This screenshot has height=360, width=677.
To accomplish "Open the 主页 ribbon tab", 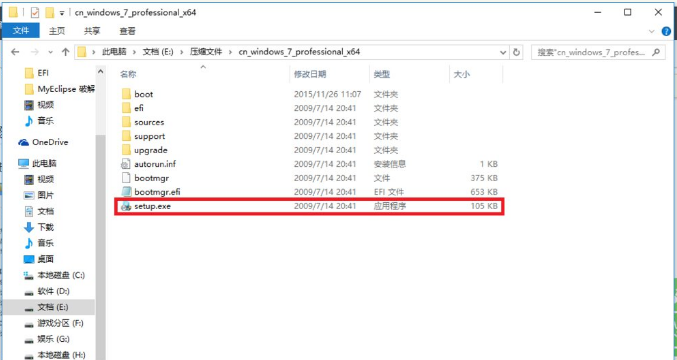I will tap(57, 31).
